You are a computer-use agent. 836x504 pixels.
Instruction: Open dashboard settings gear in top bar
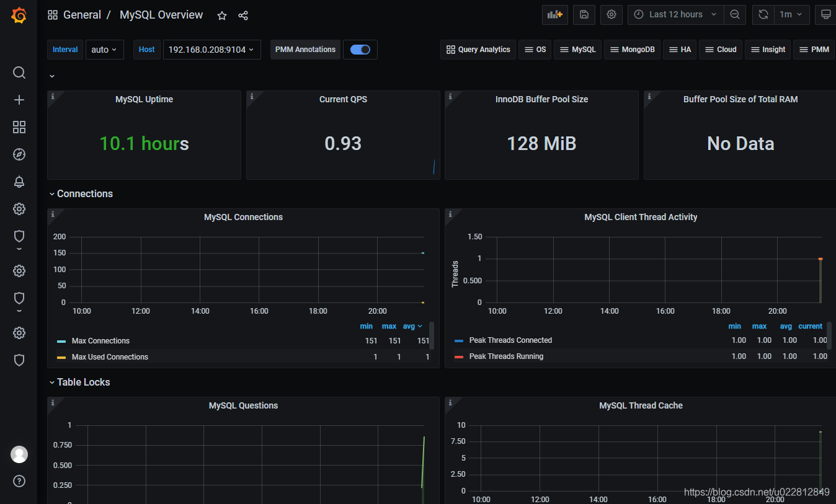pos(611,14)
